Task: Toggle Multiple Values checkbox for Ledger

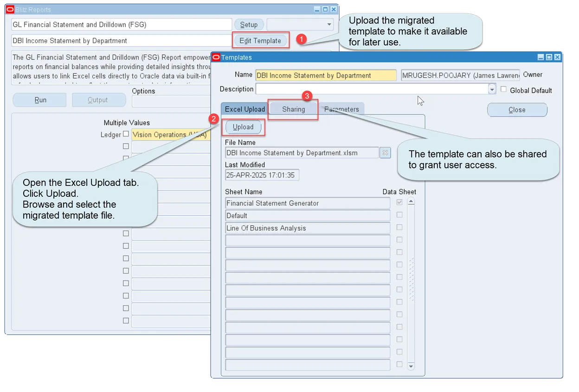Action: click(x=126, y=134)
